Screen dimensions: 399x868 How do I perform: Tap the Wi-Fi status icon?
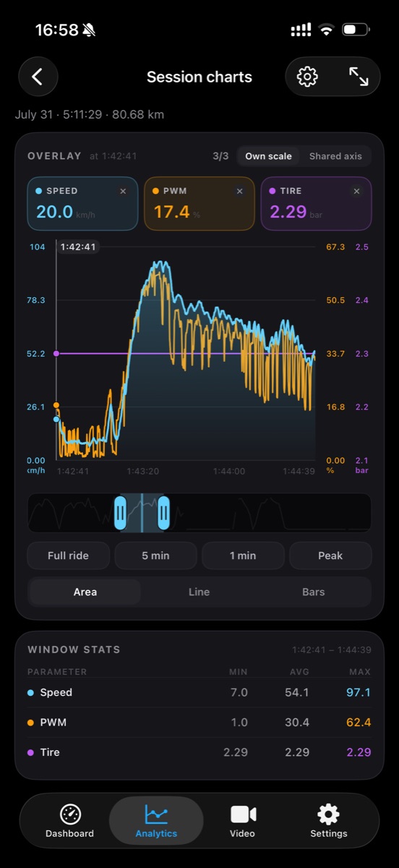coord(327,30)
